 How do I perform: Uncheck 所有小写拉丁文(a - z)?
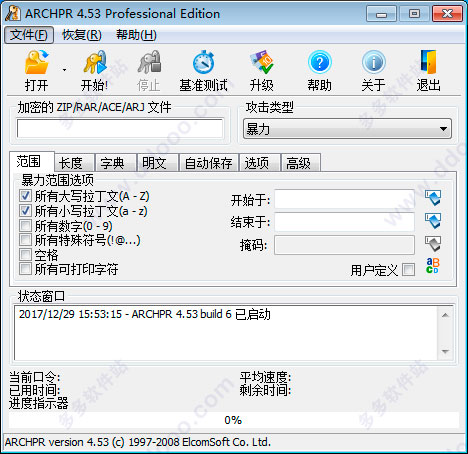pyautogui.click(x=25, y=211)
